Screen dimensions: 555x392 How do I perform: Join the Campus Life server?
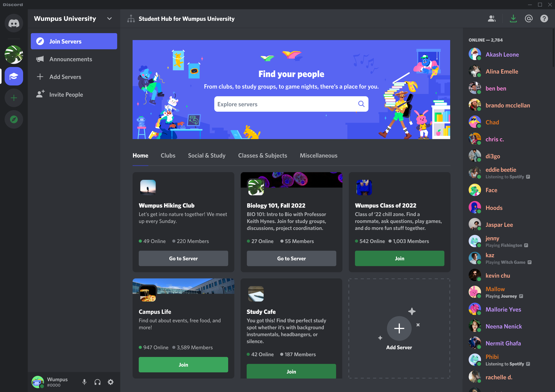tap(183, 364)
